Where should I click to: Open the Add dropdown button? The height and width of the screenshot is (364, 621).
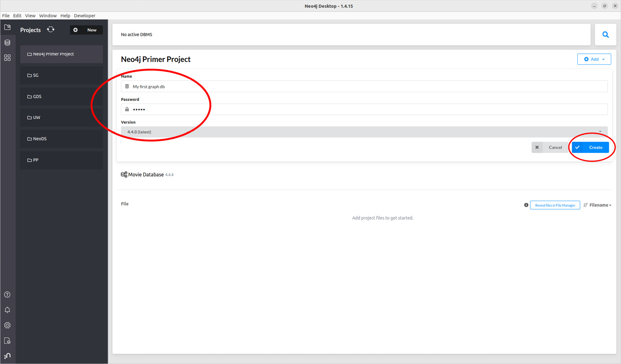tap(594, 59)
